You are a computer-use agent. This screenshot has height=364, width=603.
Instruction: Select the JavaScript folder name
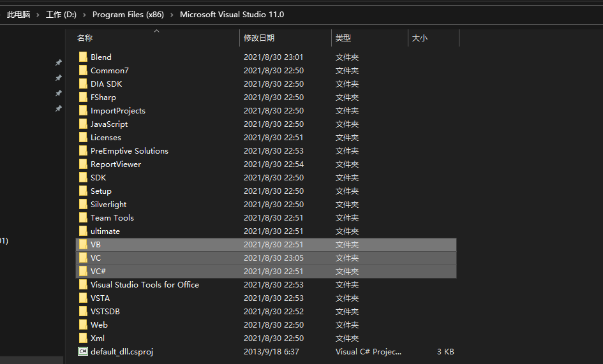click(109, 124)
